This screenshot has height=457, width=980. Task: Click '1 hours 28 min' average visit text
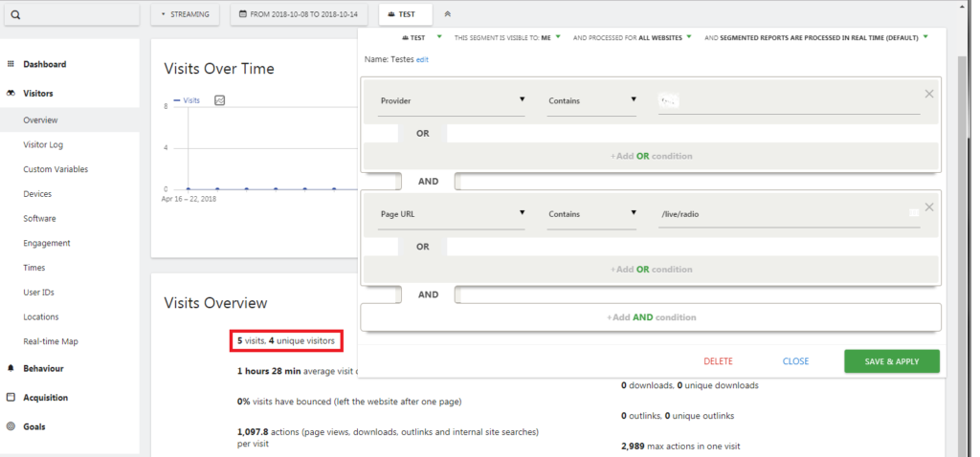coord(298,372)
